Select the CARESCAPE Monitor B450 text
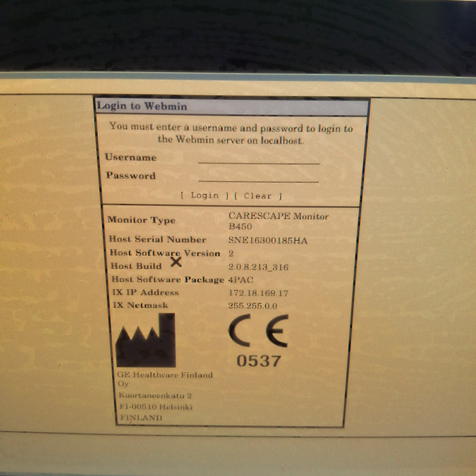The image size is (476, 476). tap(278, 220)
